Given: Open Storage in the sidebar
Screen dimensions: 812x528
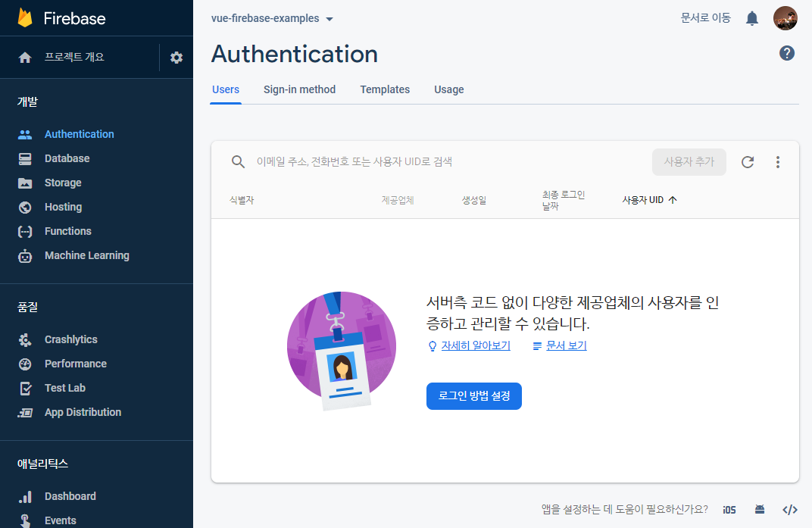Looking at the screenshot, I should pyautogui.click(x=63, y=183).
